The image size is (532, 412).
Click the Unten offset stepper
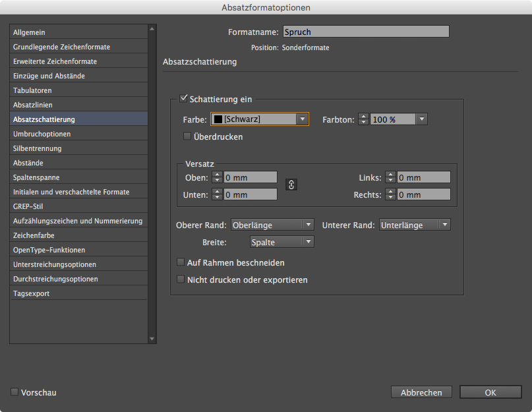pos(217,194)
